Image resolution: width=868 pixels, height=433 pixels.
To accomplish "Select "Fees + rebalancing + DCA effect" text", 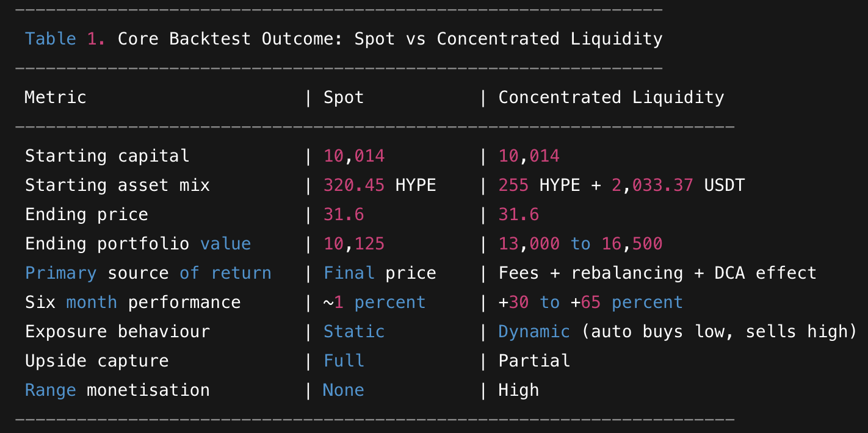I will pyautogui.click(x=657, y=273).
